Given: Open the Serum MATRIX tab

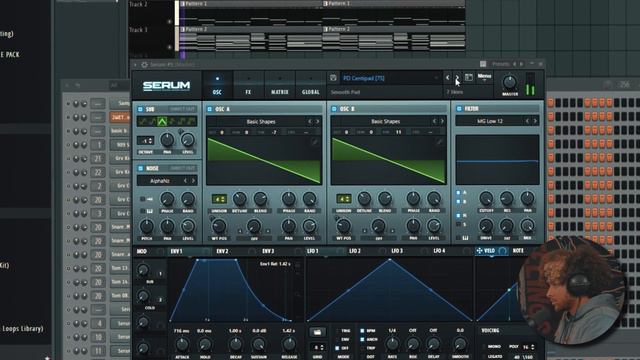Looking at the screenshot, I should [x=280, y=85].
